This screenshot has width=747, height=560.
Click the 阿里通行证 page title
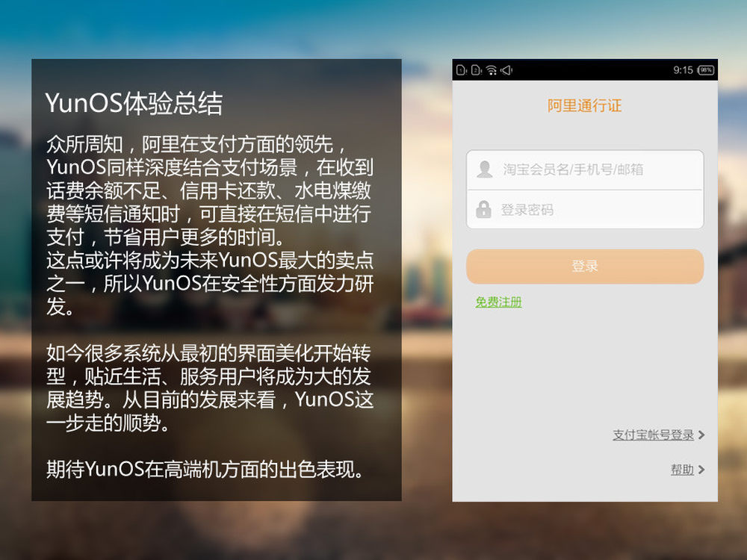point(585,106)
